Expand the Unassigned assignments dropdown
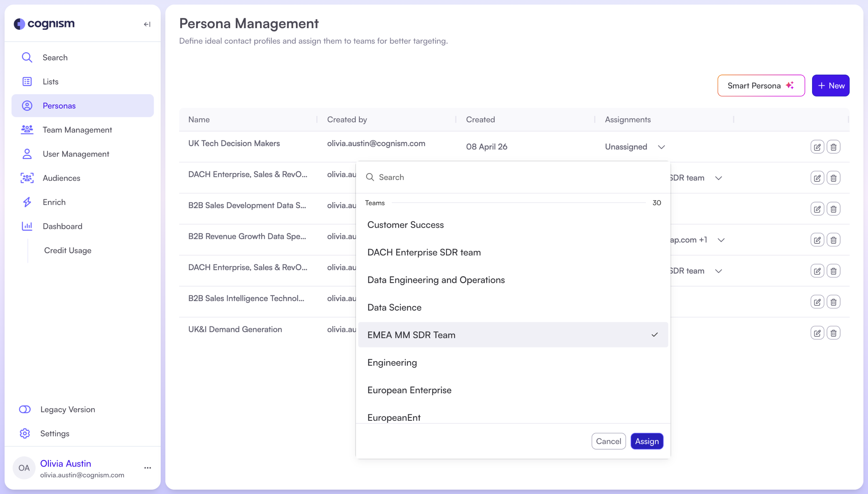The width and height of the screenshot is (868, 494). click(x=661, y=147)
